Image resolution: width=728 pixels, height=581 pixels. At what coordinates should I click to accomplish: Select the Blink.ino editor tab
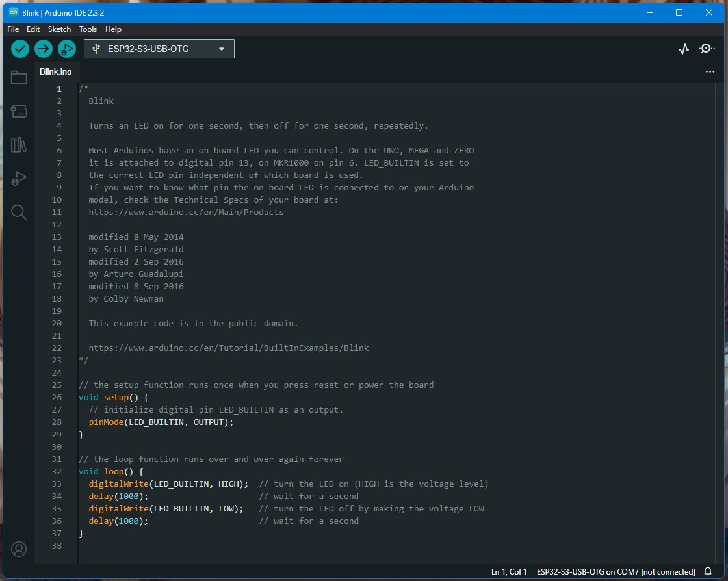click(56, 72)
